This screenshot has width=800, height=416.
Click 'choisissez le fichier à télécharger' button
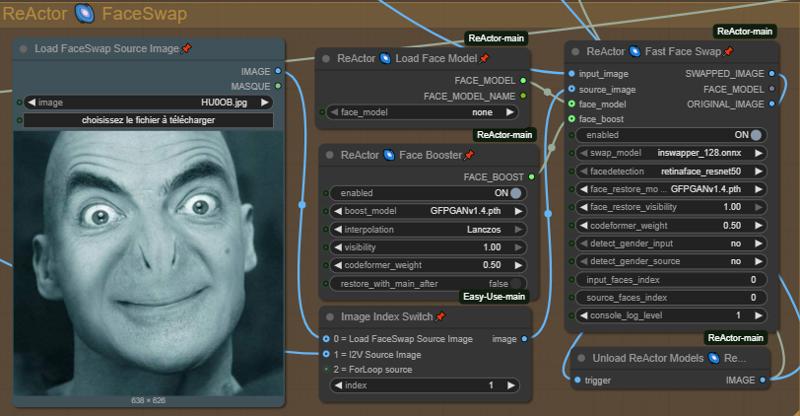point(148,120)
